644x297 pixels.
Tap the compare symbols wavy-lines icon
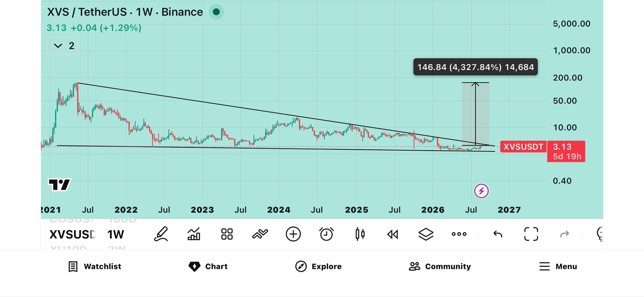[260, 234]
